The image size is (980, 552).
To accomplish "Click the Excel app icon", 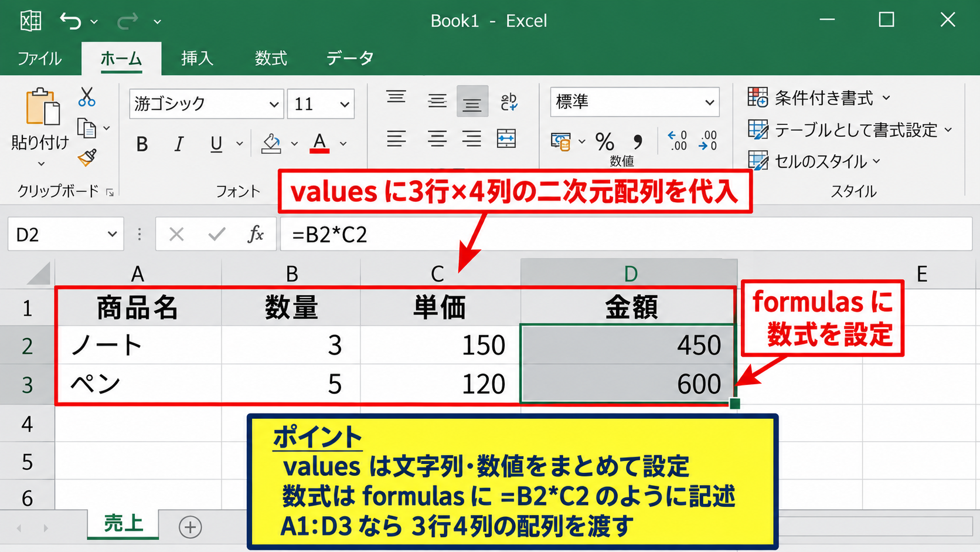I will pos(30,21).
